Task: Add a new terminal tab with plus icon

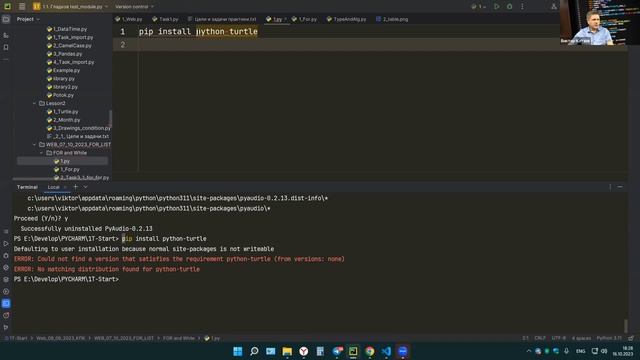Action: click(76, 187)
